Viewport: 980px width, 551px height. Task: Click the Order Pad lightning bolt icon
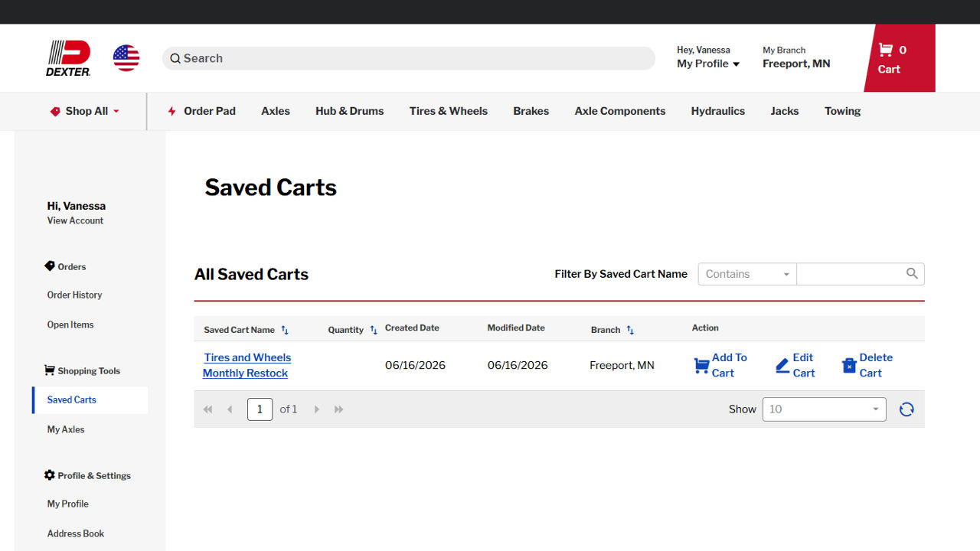[171, 111]
